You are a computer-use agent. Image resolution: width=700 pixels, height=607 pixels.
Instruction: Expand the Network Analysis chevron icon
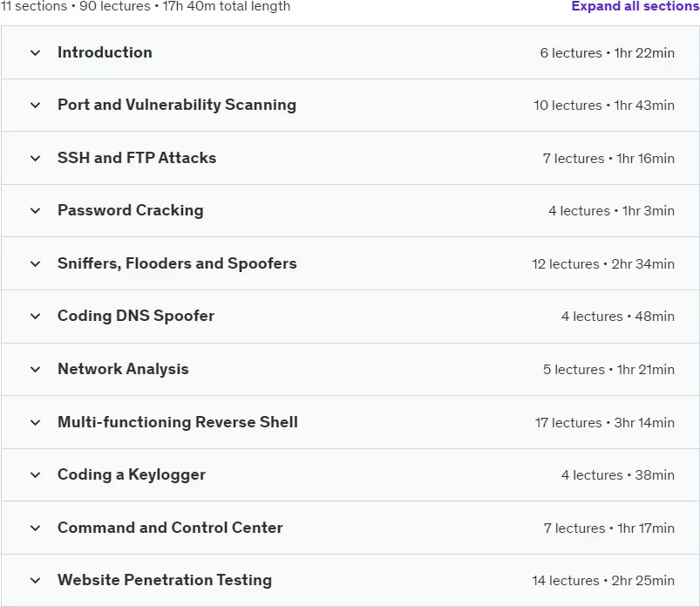pyautogui.click(x=35, y=370)
